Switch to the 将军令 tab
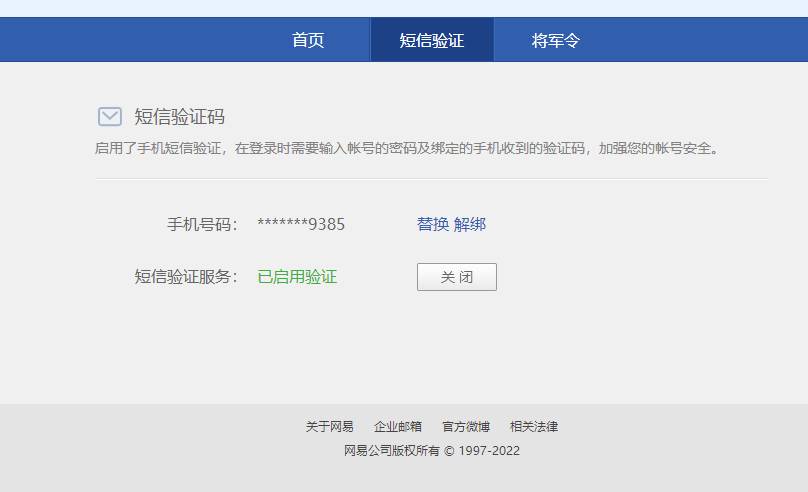808x492 pixels. tap(556, 40)
